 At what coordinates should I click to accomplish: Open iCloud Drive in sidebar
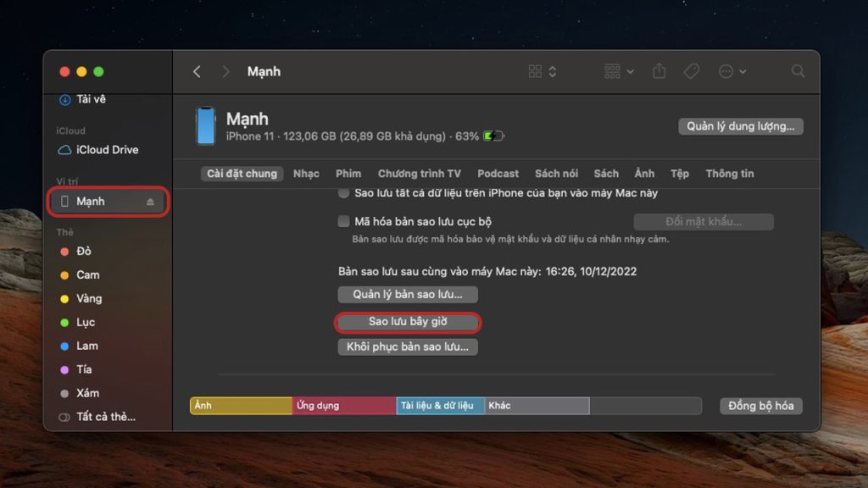[107, 150]
